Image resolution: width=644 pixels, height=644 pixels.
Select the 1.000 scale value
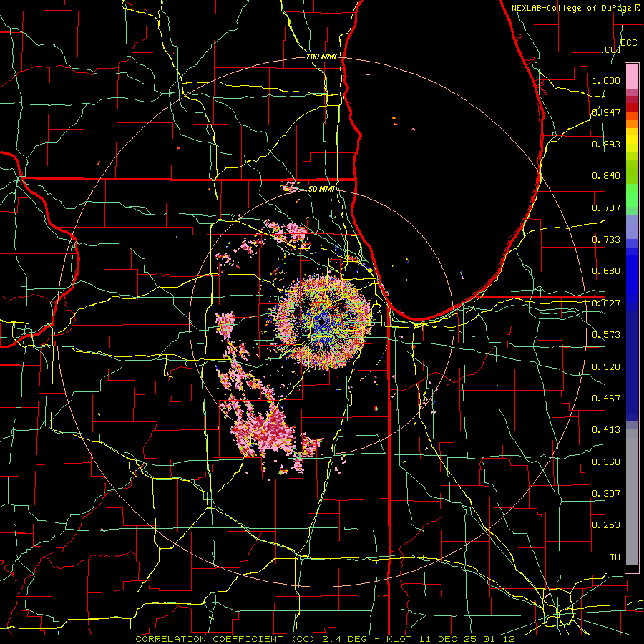point(606,80)
